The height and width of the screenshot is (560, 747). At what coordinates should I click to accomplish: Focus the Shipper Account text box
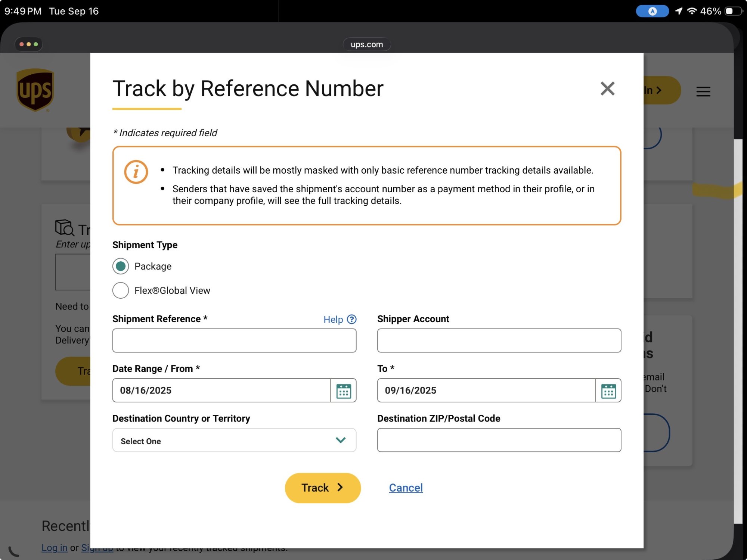(499, 340)
